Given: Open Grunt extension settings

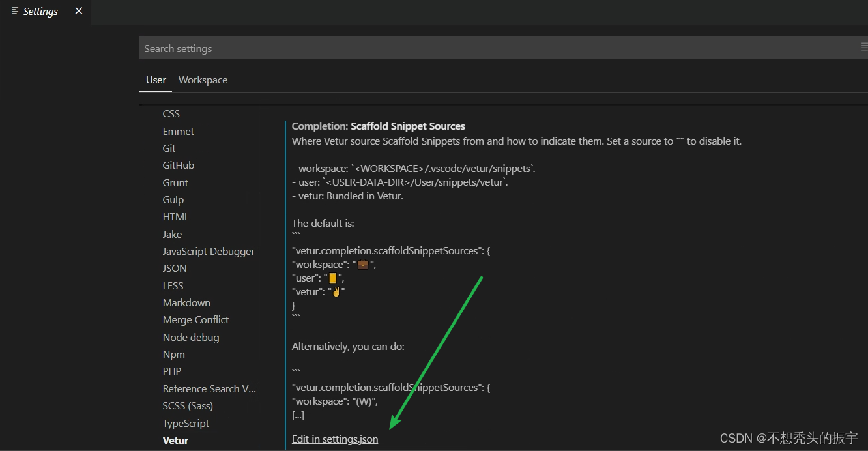Looking at the screenshot, I should [175, 182].
